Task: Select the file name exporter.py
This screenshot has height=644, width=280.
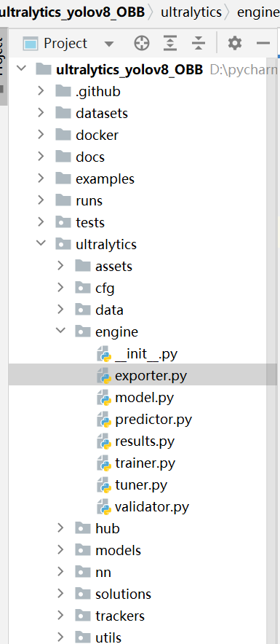Action: [x=151, y=376]
